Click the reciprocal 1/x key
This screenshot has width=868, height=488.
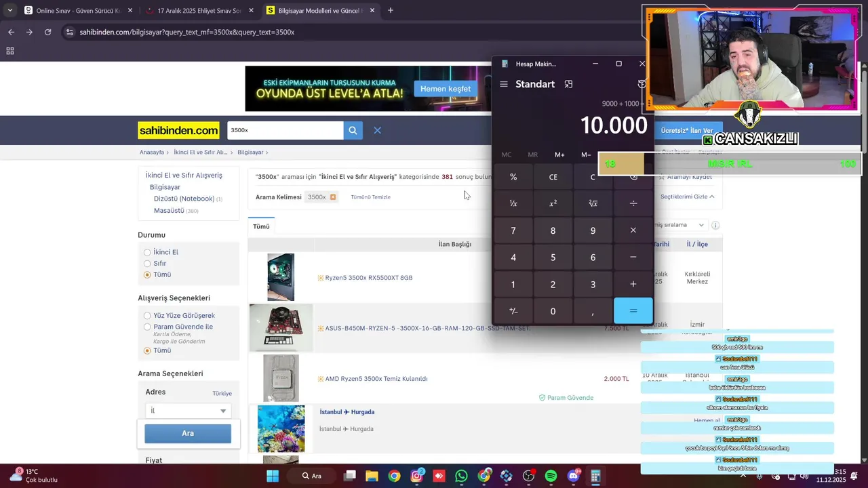click(513, 203)
